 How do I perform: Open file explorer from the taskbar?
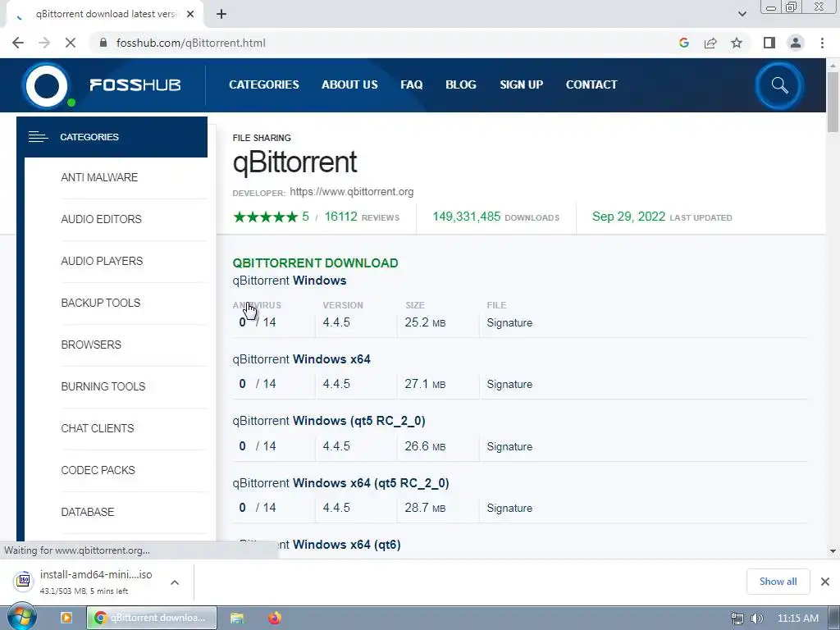coord(236,618)
